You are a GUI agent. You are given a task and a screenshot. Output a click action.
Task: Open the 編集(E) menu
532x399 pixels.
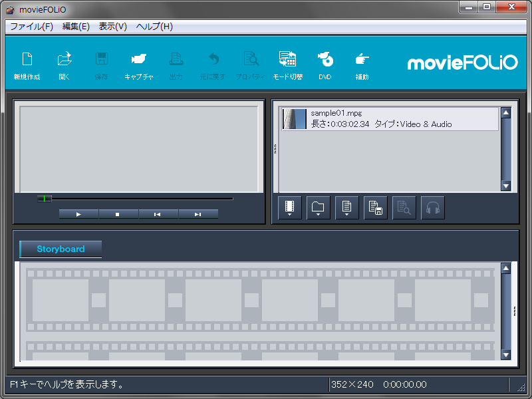[76, 27]
